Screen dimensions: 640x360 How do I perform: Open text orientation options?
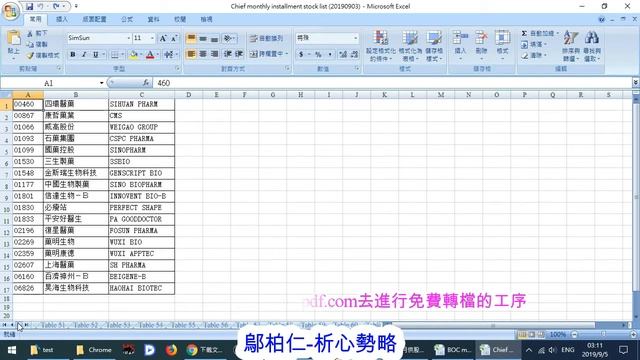click(229, 38)
